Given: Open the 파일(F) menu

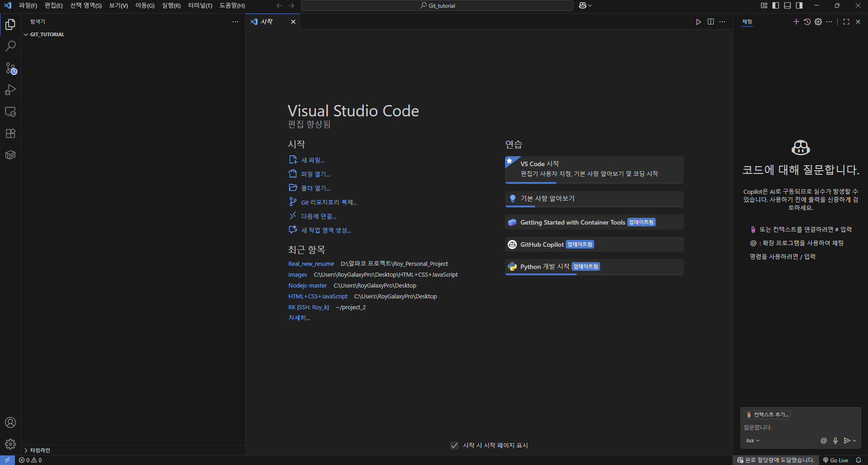Looking at the screenshot, I should coord(28,5).
